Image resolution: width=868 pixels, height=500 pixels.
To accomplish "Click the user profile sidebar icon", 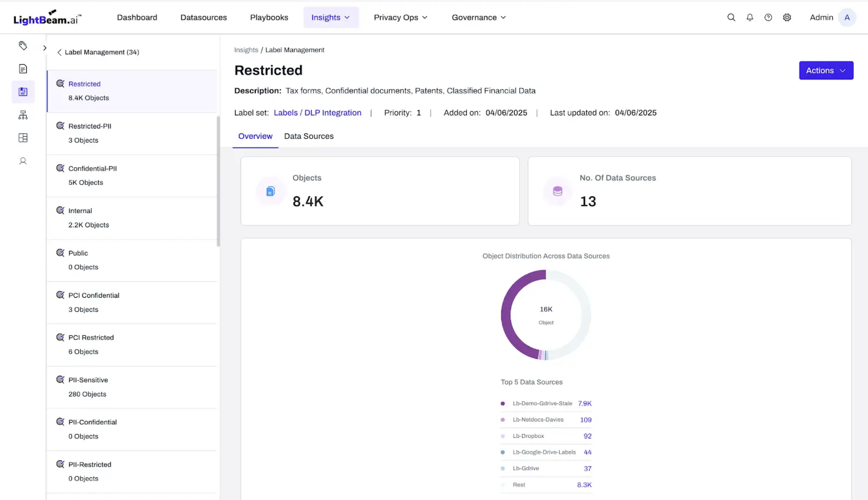I will click(23, 161).
